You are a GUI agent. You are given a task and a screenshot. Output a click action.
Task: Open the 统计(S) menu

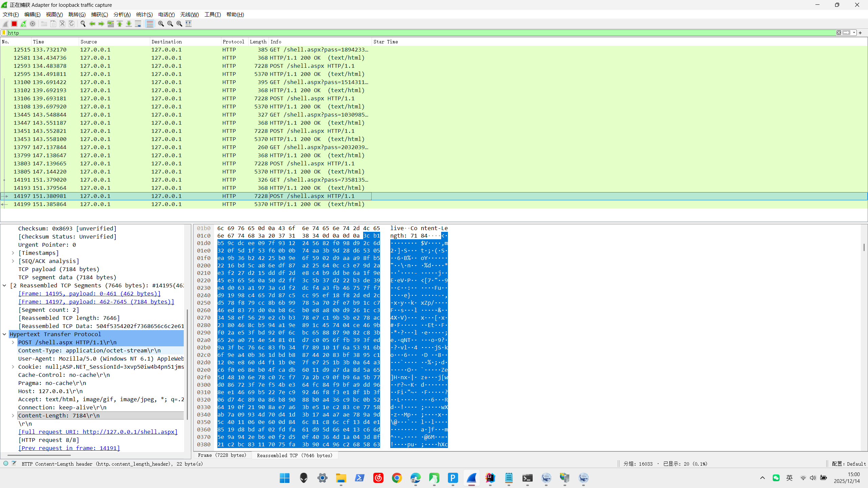(x=144, y=15)
